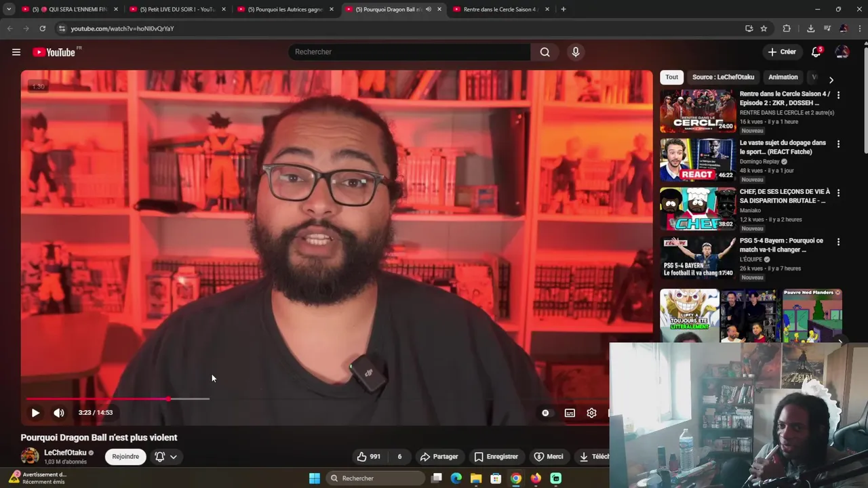Open a new browser tab with plus icon
This screenshot has height=488, width=868.
563,9
